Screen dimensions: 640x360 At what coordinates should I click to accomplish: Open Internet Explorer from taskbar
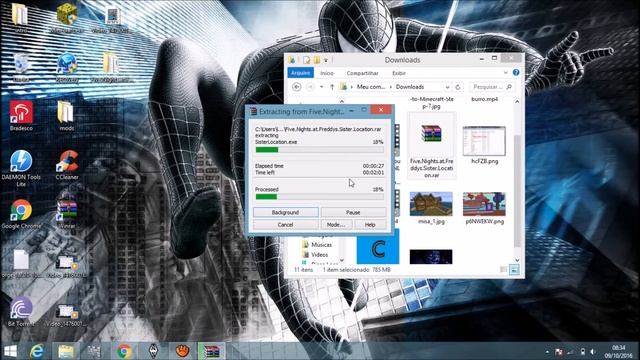(x=37, y=351)
